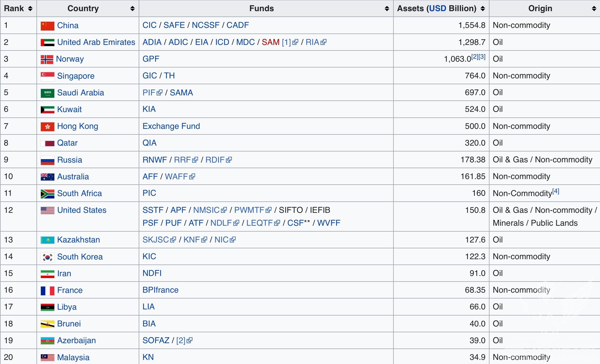Open the ADIA fund link
Screen dimensions: 600x364
pos(152,42)
